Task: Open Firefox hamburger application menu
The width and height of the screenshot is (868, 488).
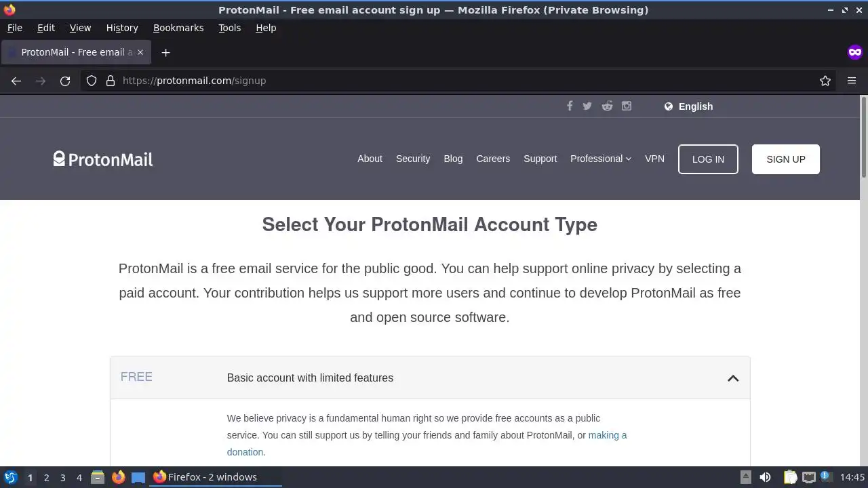Action: 852,81
